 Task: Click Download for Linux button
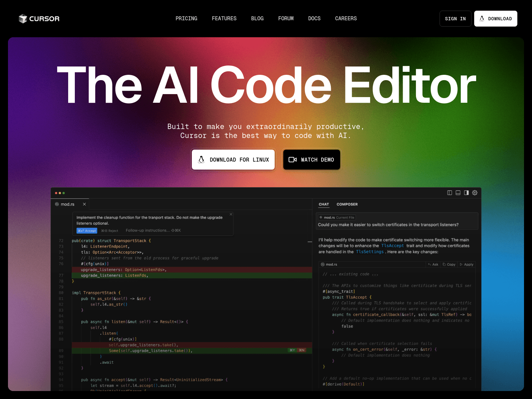233,160
